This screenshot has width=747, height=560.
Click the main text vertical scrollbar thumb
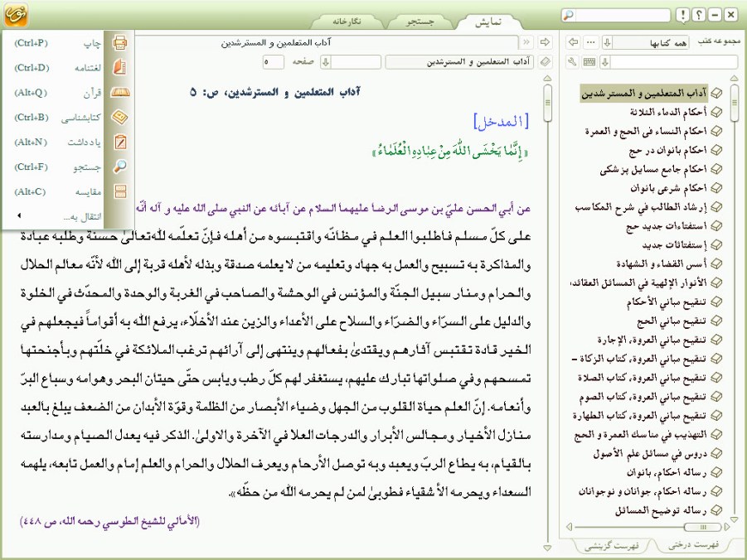[547, 103]
